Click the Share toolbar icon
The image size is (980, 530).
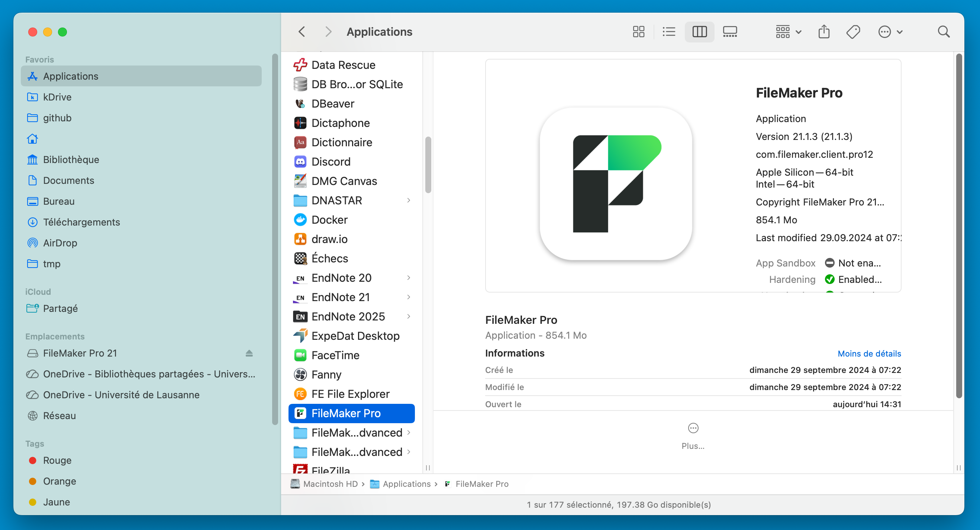click(x=823, y=32)
